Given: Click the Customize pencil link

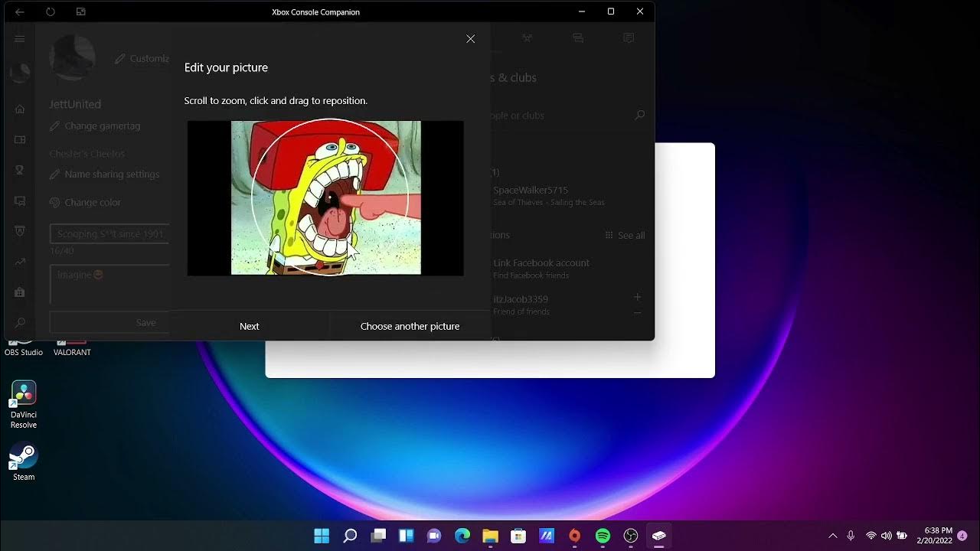Looking at the screenshot, I should tap(142, 58).
